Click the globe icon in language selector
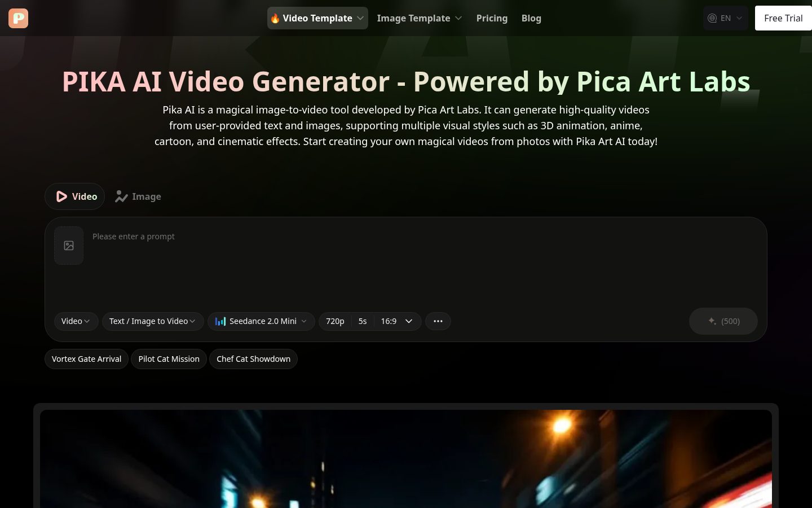The image size is (812, 508). pyautogui.click(x=712, y=18)
